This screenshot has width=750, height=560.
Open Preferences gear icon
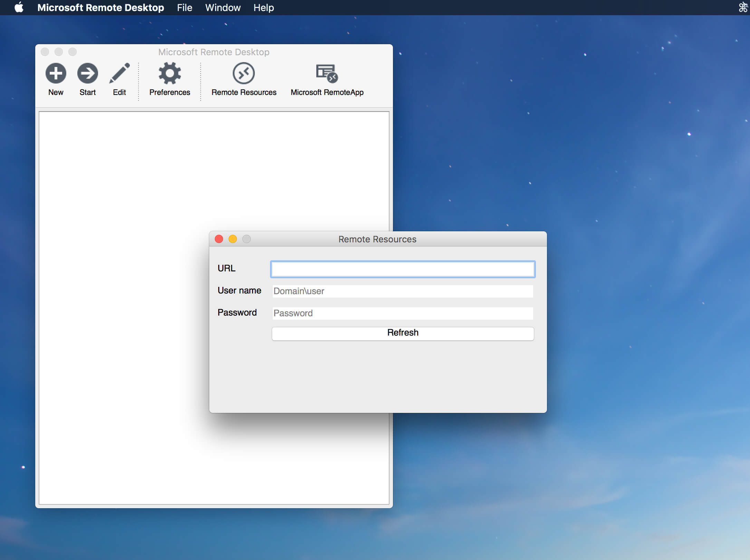(x=170, y=73)
